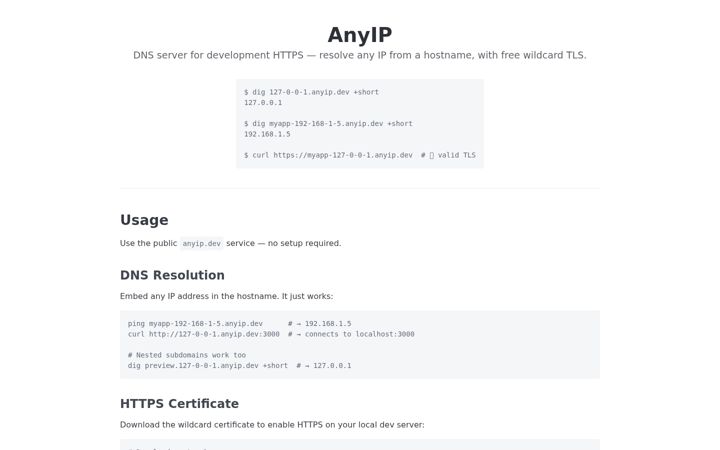Screen dimensions: 720x450
Task: Click the '127.0.0.1' output line in top code block
Action: tap(263, 102)
